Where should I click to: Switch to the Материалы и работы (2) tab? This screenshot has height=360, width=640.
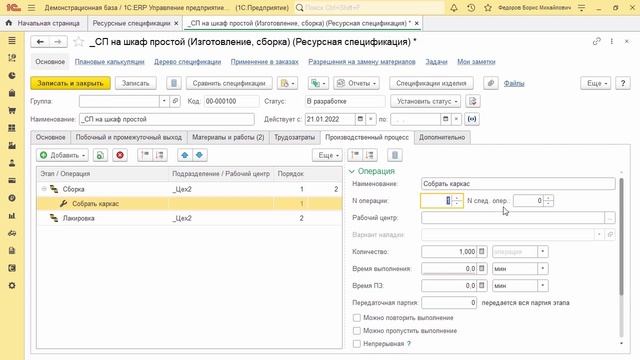coord(228,138)
